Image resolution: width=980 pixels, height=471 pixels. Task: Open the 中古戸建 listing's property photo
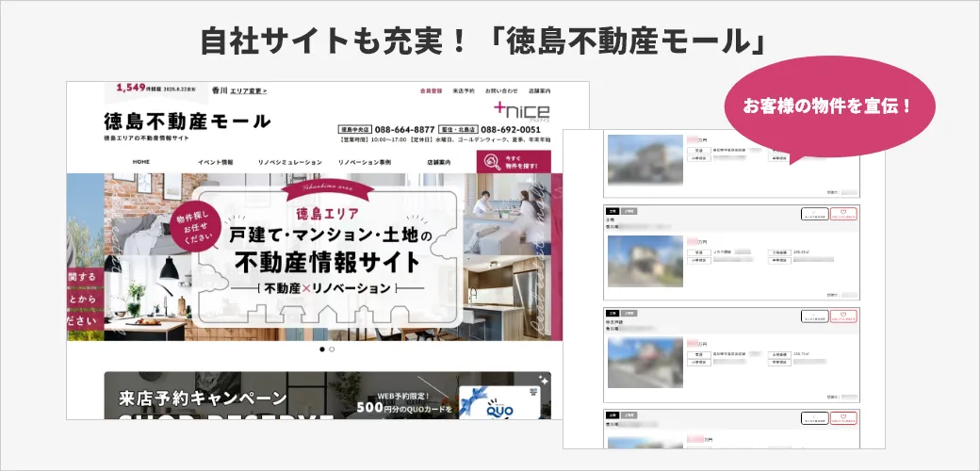[x=645, y=363]
